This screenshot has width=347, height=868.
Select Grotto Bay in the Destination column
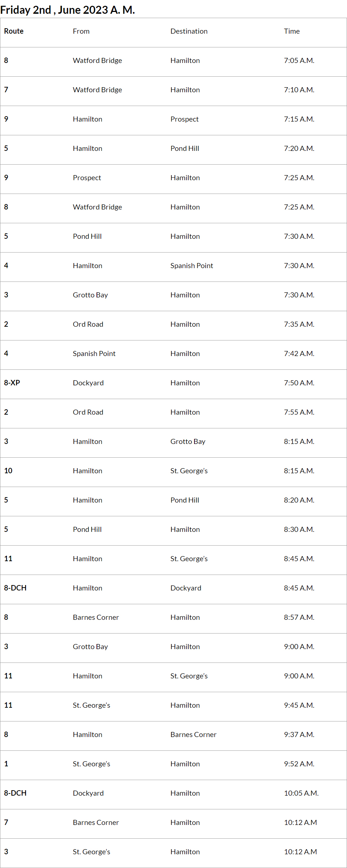point(188,442)
